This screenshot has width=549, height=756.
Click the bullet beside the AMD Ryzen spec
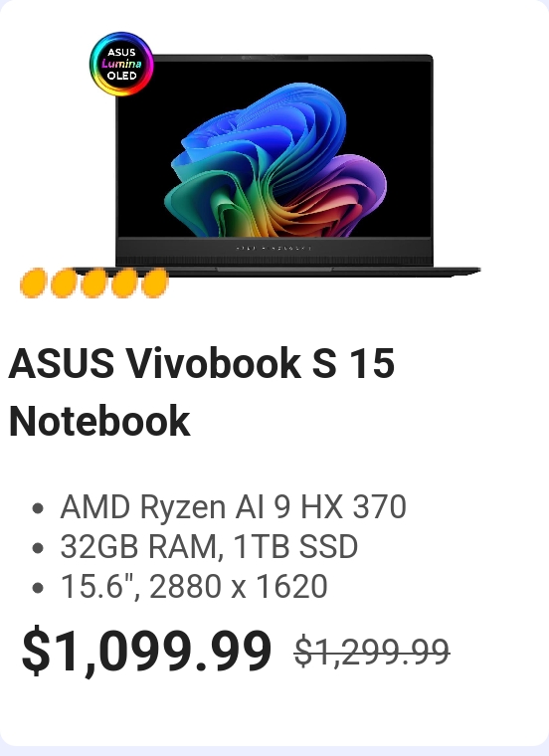pos(38,508)
